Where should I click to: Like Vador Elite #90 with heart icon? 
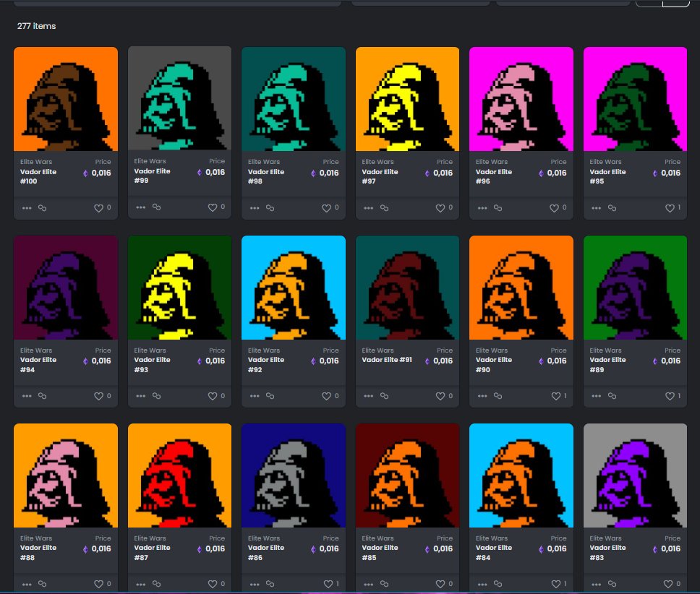[x=556, y=396]
